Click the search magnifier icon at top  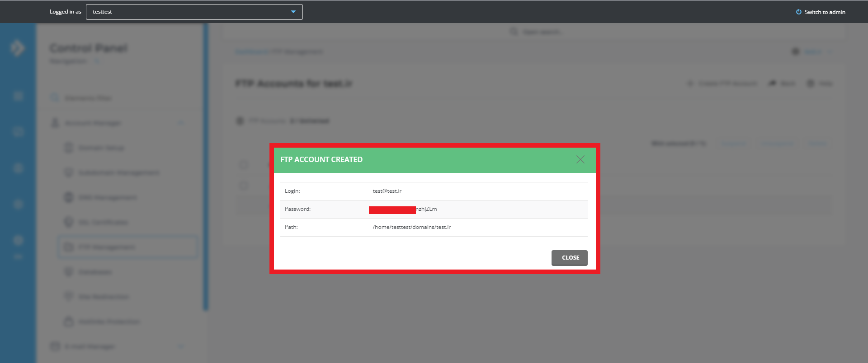click(x=514, y=32)
